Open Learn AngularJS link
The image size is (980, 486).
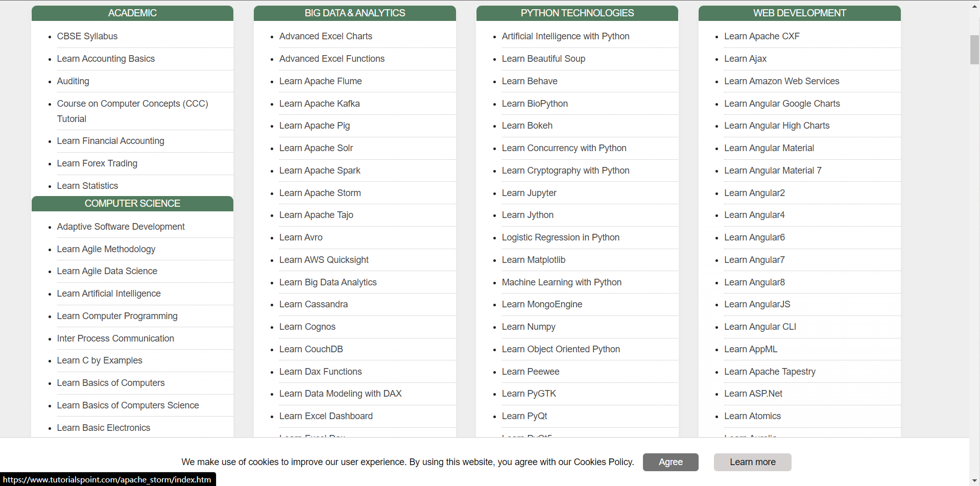[x=757, y=304]
